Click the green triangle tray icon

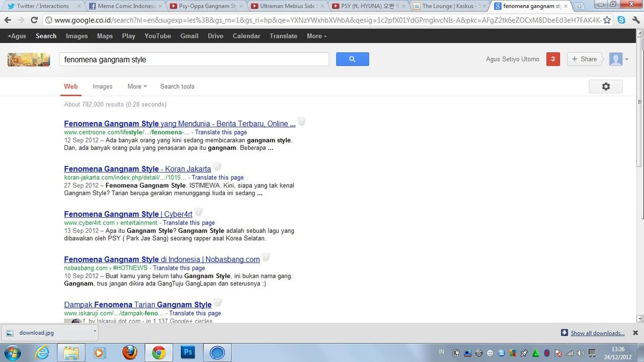point(536,353)
